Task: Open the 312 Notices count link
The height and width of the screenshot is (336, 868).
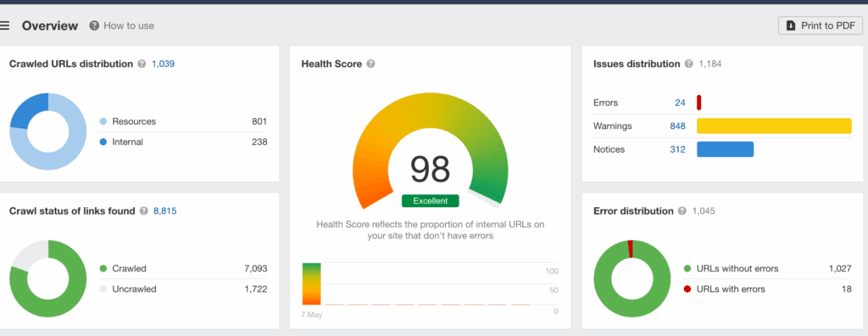Action: pos(677,149)
